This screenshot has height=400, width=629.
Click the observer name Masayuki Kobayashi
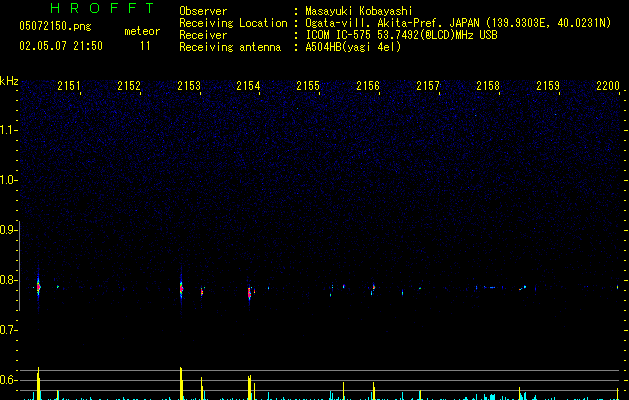[359, 11]
